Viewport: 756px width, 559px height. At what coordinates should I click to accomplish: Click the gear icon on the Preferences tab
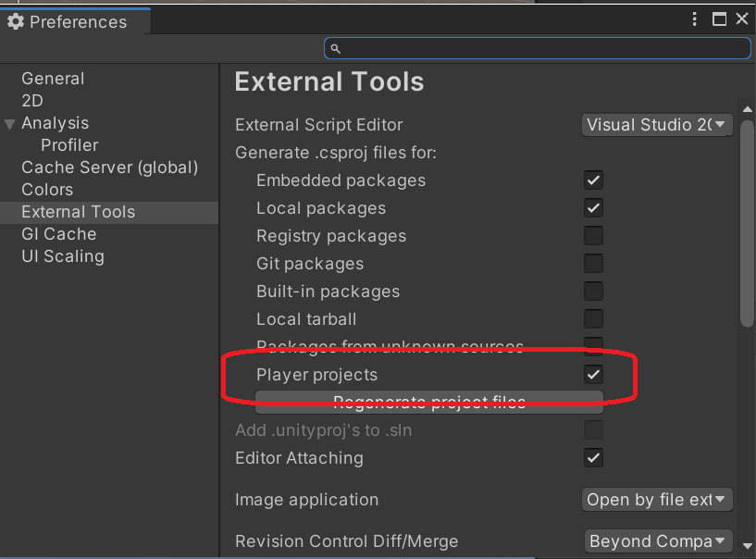[x=16, y=21]
